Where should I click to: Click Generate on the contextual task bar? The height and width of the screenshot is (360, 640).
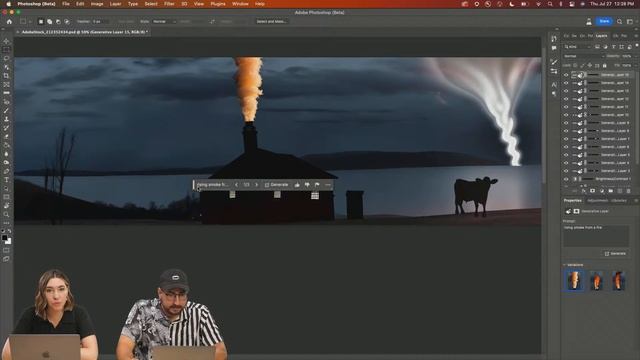(x=276, y=185)
